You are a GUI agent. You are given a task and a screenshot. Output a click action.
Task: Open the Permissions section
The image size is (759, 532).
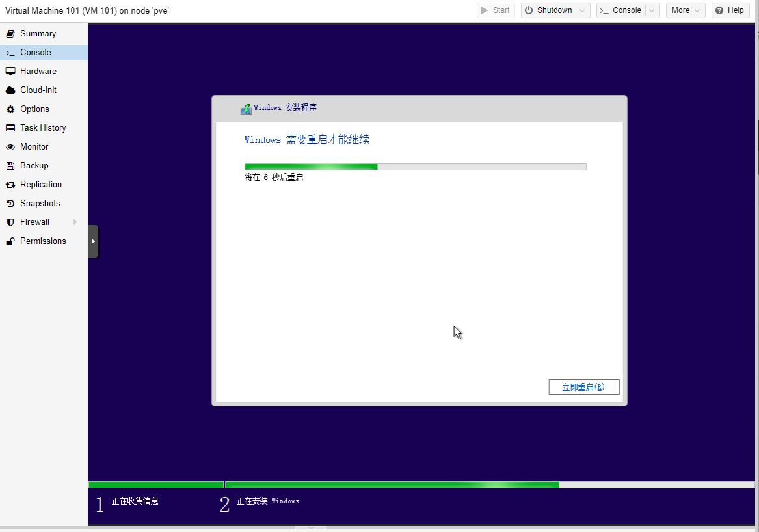point(44,241)
